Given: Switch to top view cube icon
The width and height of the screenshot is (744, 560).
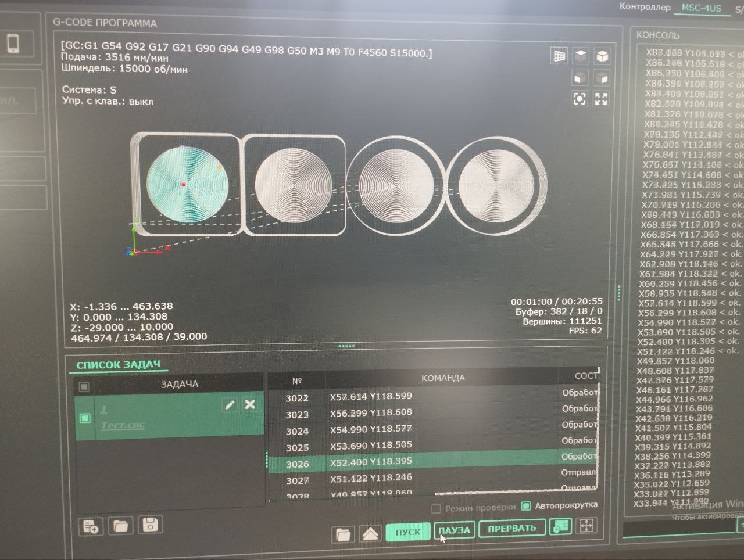Looking at the screenshot, I should 581,56.
